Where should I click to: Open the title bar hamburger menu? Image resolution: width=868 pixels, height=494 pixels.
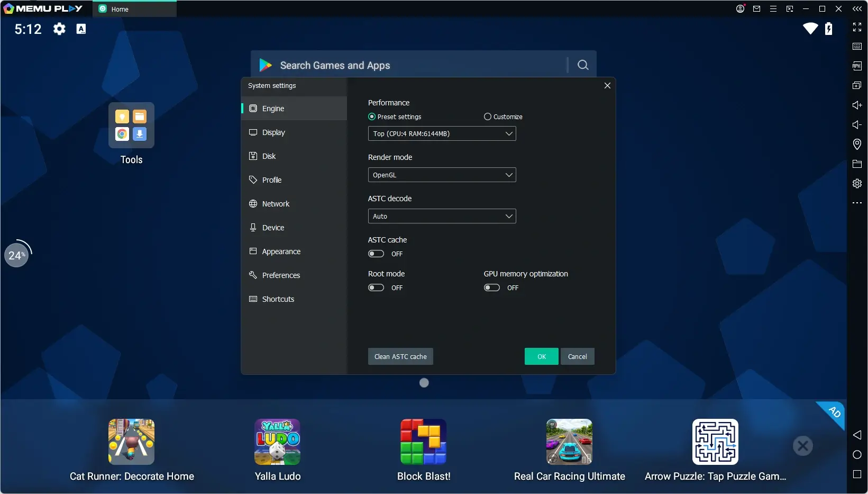pyautogui.click(x=773, y=8)
